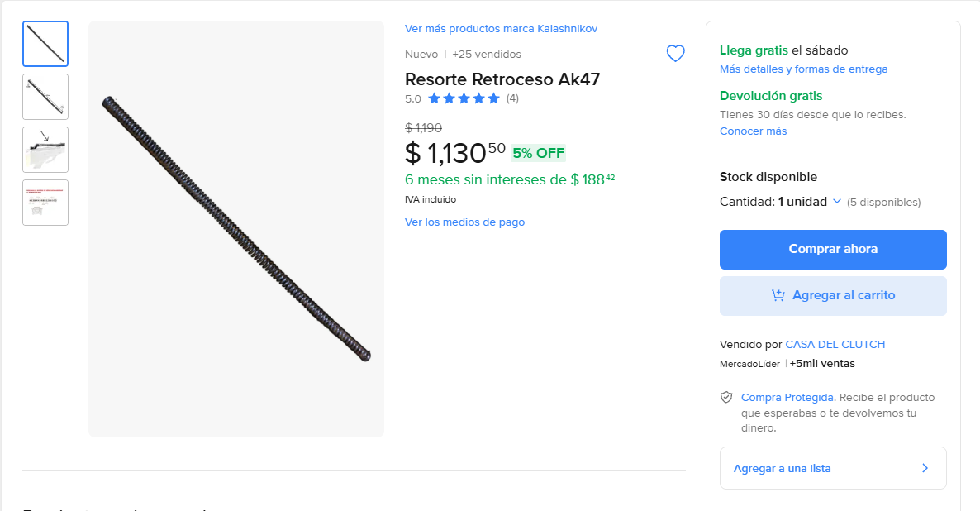Screen dimensions: 980x511
Task: Click Comprar ahora button
Action: pos(833,249)
